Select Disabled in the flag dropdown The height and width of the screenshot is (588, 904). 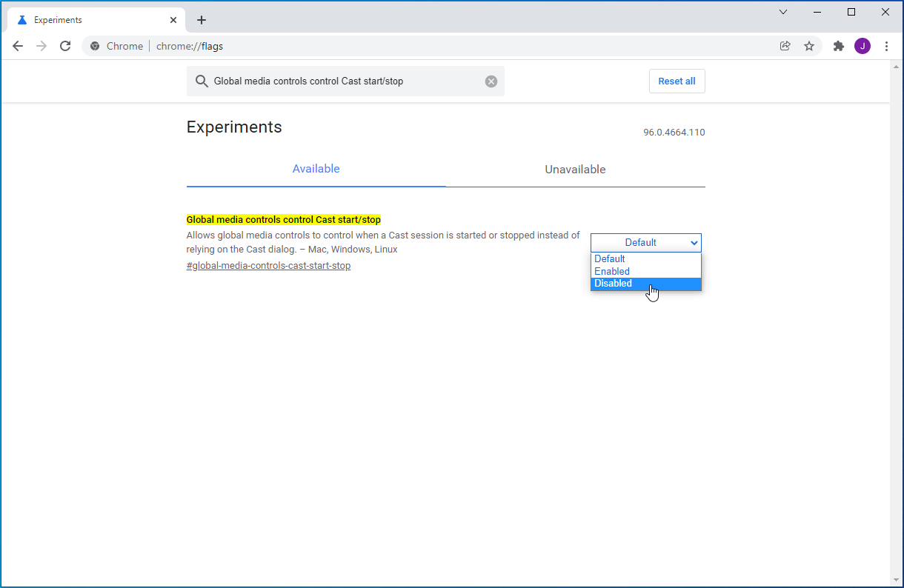(x=645, y=284)
